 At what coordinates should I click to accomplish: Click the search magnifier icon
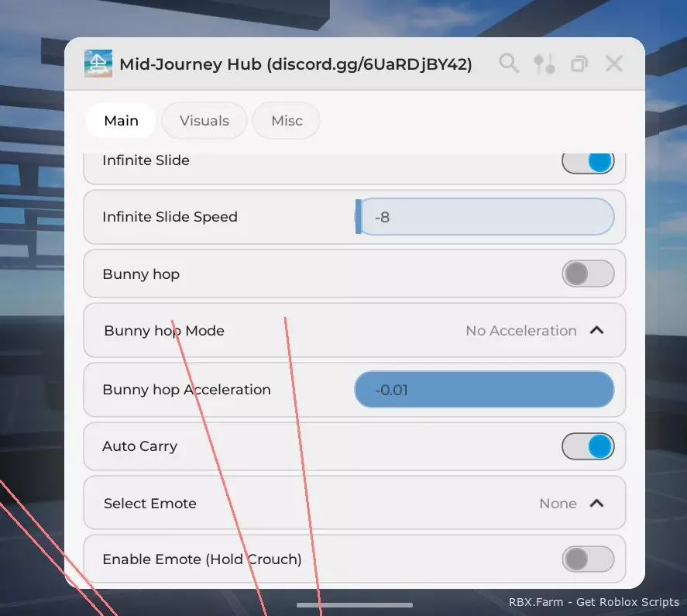[x=509, y=64]
